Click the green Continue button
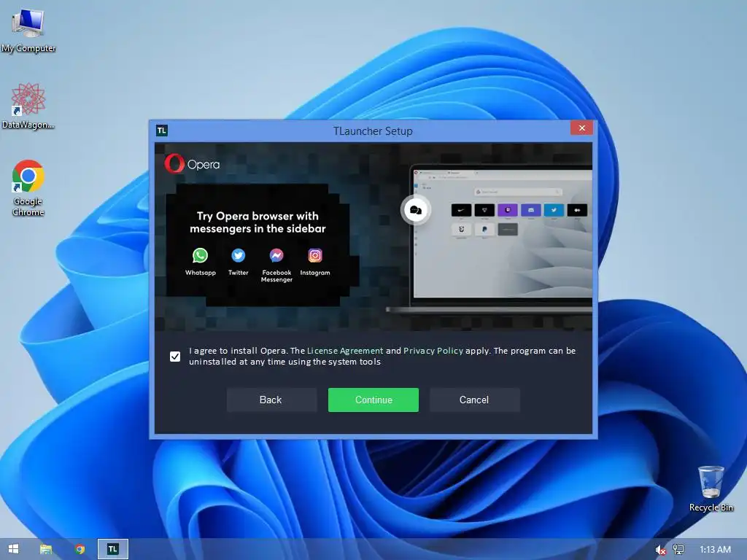The width and height of the screenshot is (747, 560). click(x=373, y=400)
